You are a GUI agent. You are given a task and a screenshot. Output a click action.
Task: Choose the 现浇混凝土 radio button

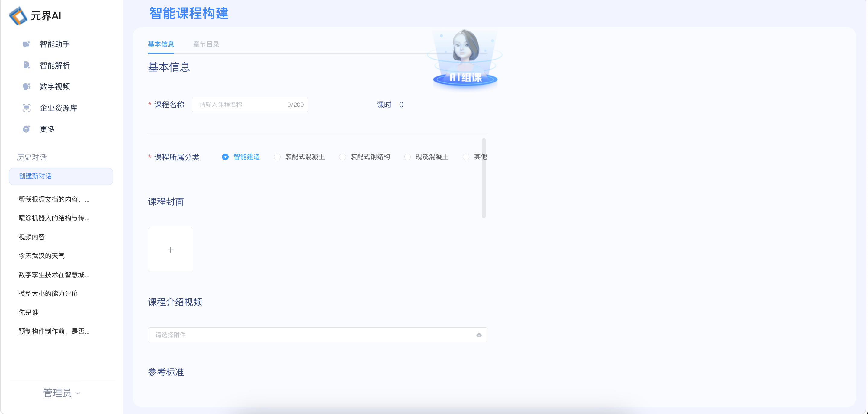pyautogui.click(x=407, y=157)
